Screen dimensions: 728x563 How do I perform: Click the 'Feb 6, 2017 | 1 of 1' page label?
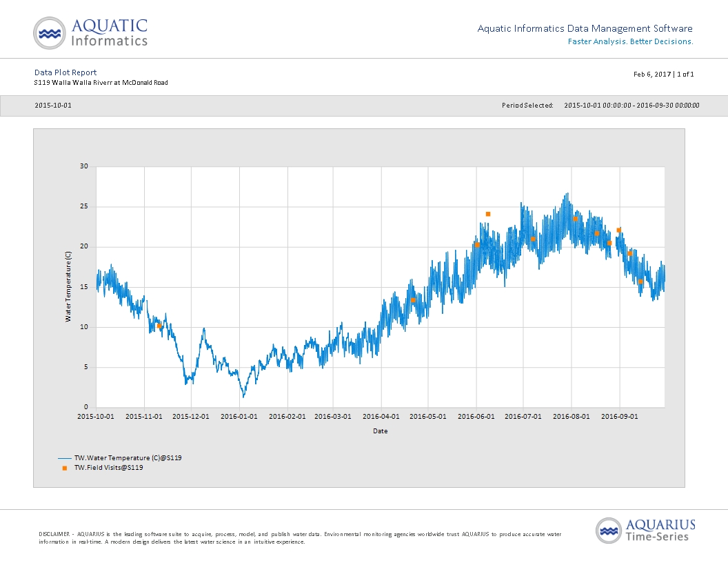pyautogui.click(x=663, y=75)
